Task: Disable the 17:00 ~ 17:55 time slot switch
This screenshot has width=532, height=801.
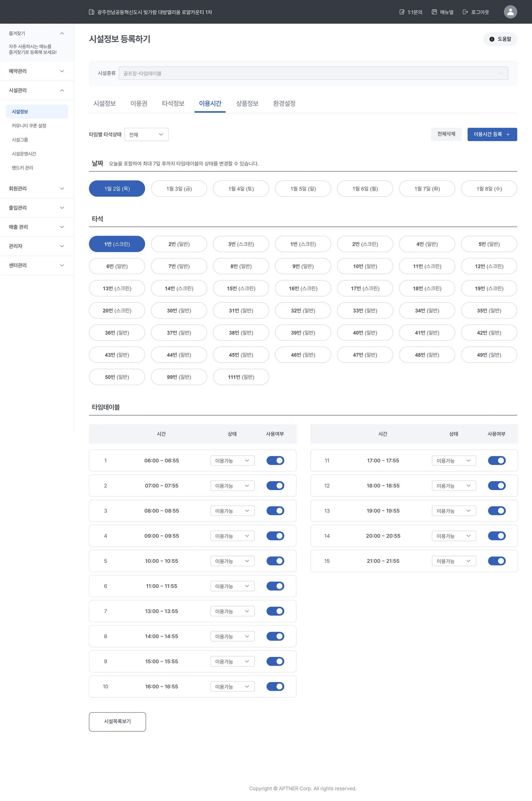Action: pos(496,460)
